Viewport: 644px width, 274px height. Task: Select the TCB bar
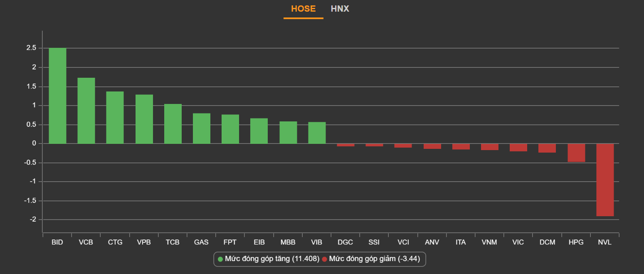pyautogui.click(x=173, y=124)
